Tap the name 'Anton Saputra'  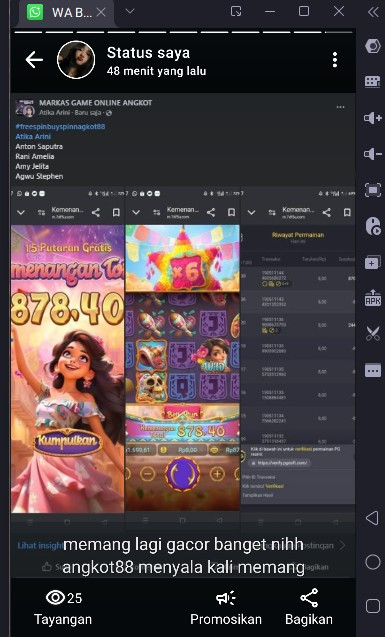(x=39, y=146)
